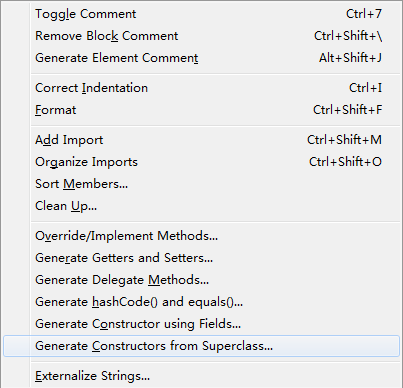Choose Format from the menu
This screenshot has width=403, height=388.
[x=201, y=110]
